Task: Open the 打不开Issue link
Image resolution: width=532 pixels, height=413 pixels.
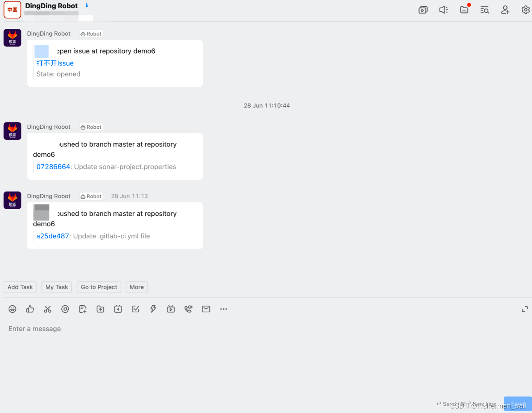Action: click(x=55, y=63)
